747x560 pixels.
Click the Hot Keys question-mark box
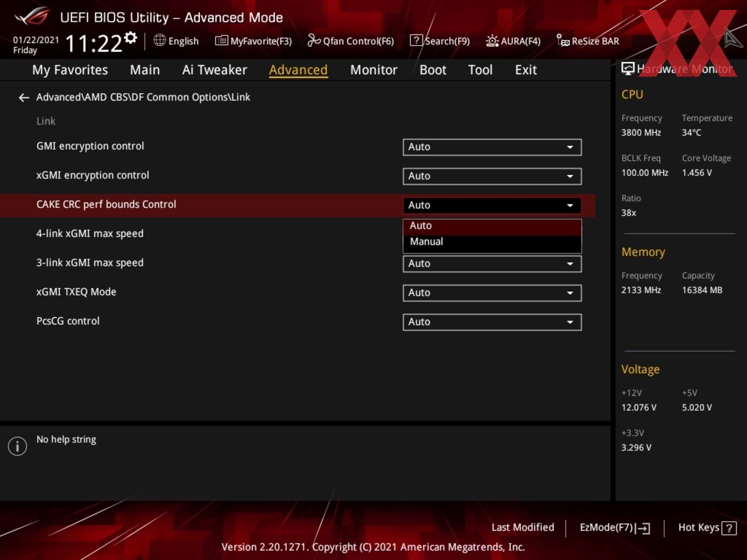tap(729, 528)
